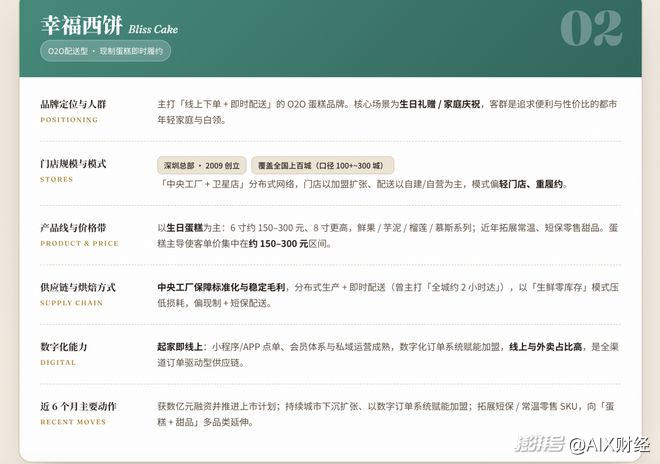Click the RECENT MOVES label
This screenshot has width=660, height=464.
coord(73,422)
